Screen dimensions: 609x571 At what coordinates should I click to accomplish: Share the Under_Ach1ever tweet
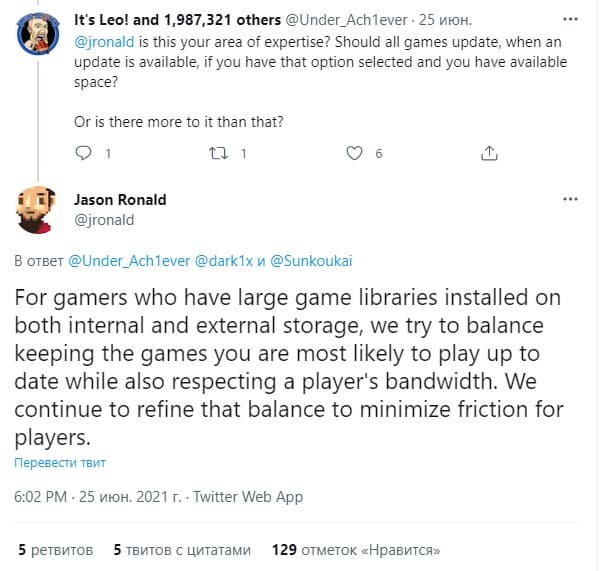[x=489, y=153]
